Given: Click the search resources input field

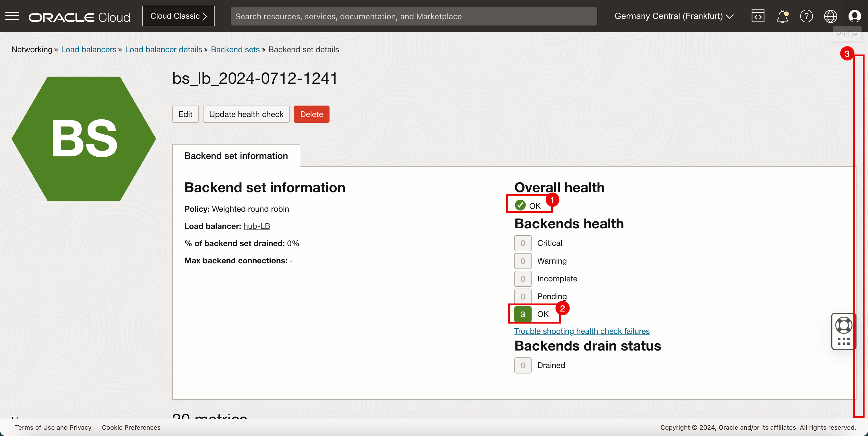Looking at the screenshot, I should 413,16.
